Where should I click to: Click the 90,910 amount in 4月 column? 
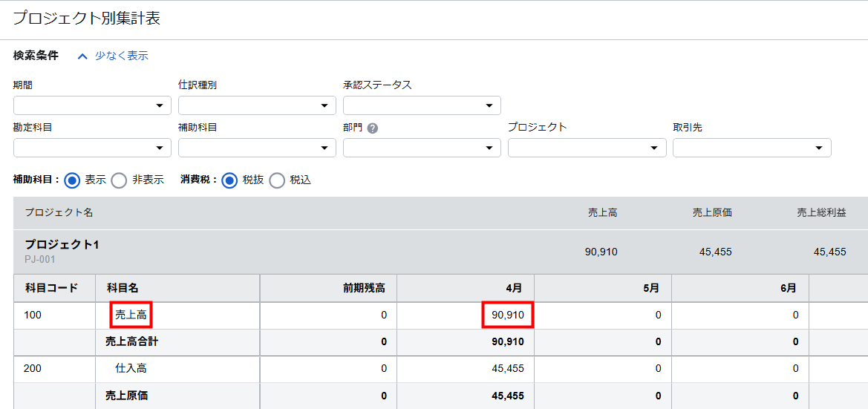(508, 315)
